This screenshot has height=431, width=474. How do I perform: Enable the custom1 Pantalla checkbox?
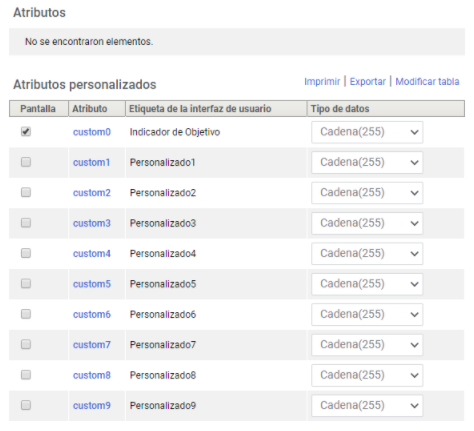point(26,162)
